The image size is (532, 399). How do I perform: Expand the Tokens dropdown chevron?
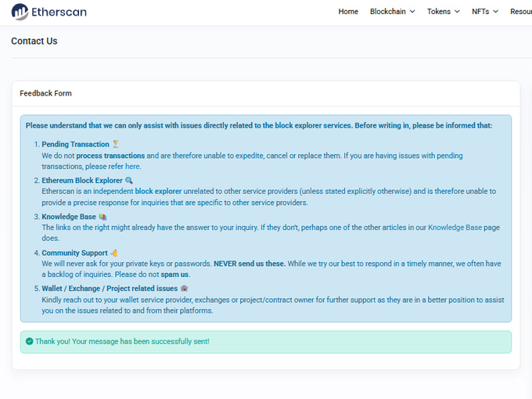[x=457, y=12]
